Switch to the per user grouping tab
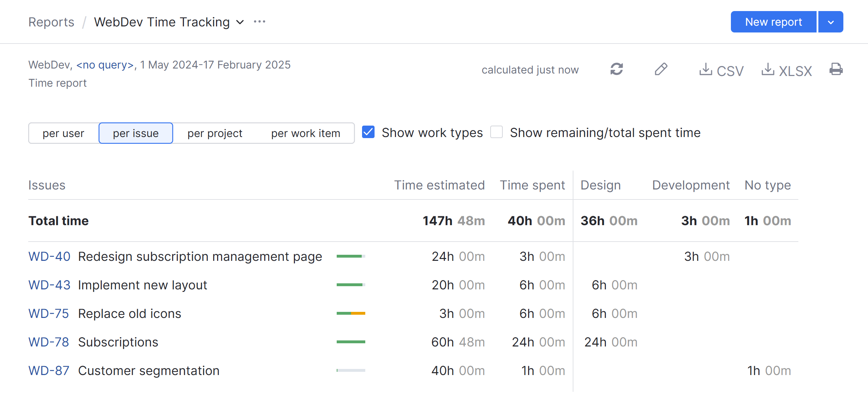868x400 pixels. 63,133
